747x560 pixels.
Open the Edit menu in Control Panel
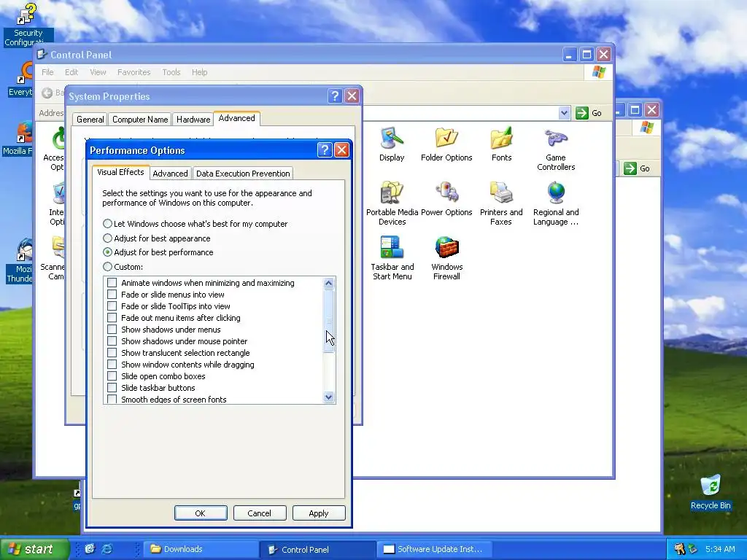click(x=71, y=72)
